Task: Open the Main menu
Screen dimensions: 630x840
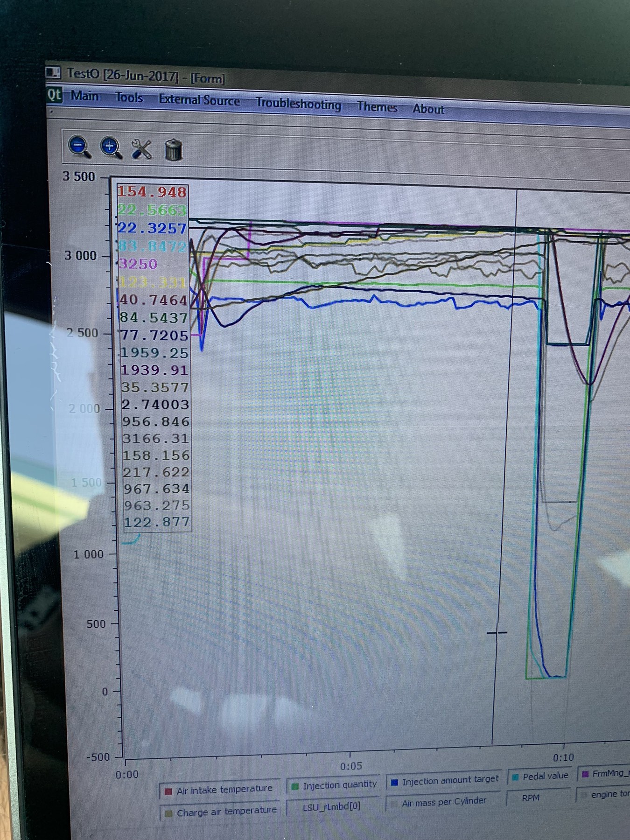Action: [x=84, y=96]
